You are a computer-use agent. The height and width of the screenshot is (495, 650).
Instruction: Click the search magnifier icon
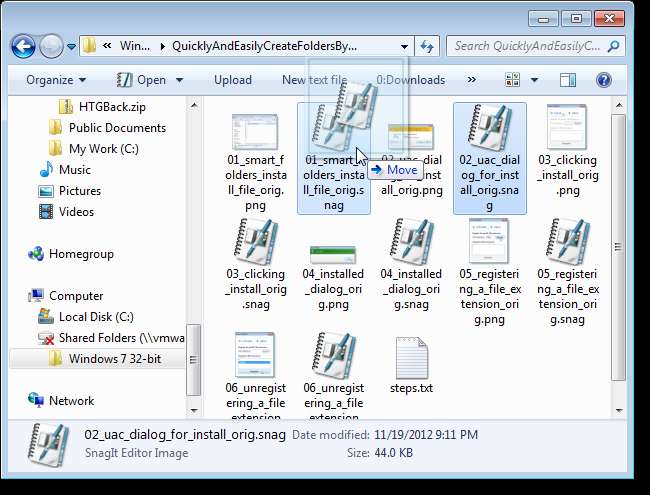(614, 46)
